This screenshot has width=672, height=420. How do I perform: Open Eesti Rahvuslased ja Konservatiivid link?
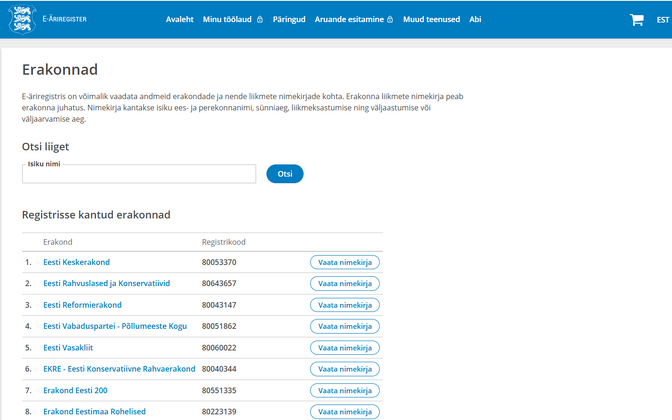tap(106, 283)
